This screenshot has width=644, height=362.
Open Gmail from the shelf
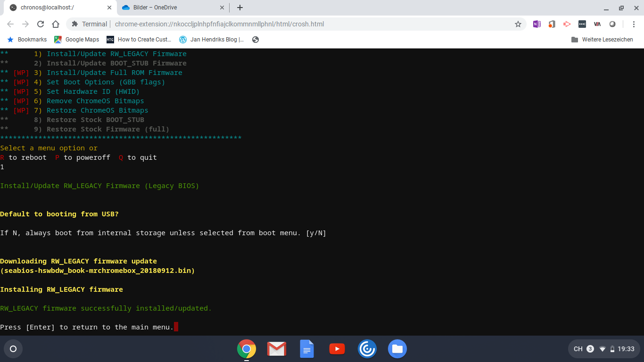tap(277, 349)
